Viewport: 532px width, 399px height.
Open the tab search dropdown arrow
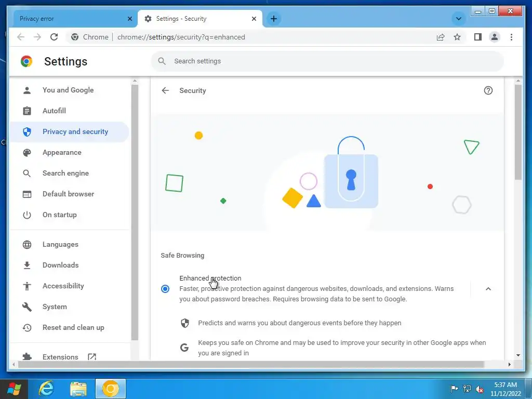[458, 19]
